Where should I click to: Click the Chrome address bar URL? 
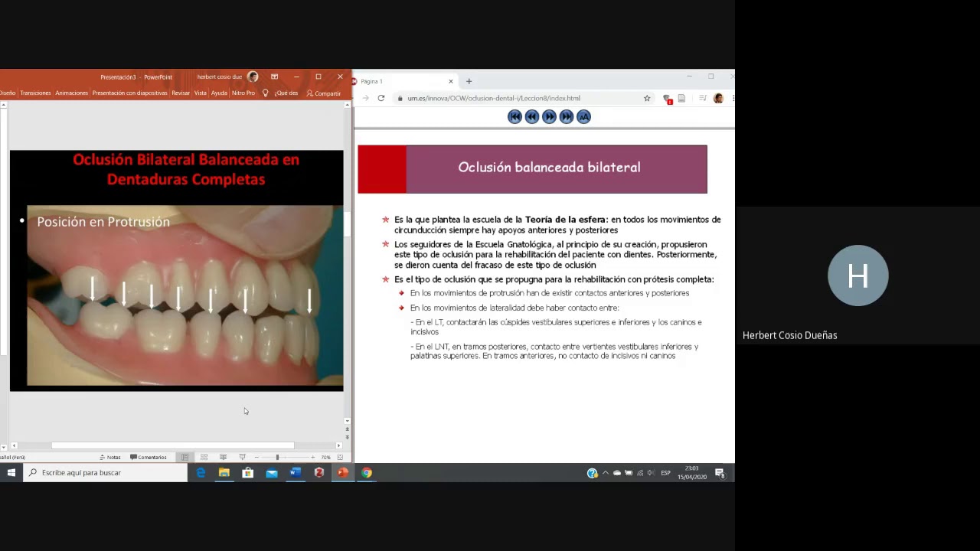494,98
